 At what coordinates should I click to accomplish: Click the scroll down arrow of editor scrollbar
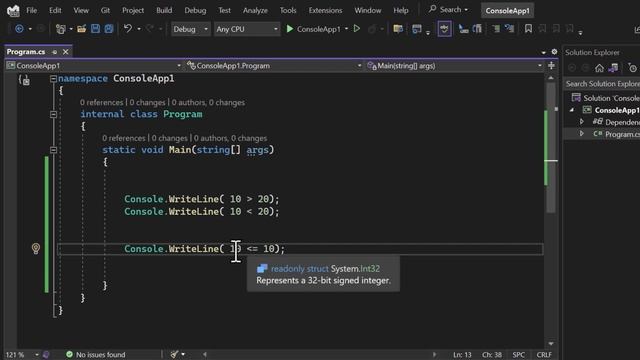tap(551, 344)
